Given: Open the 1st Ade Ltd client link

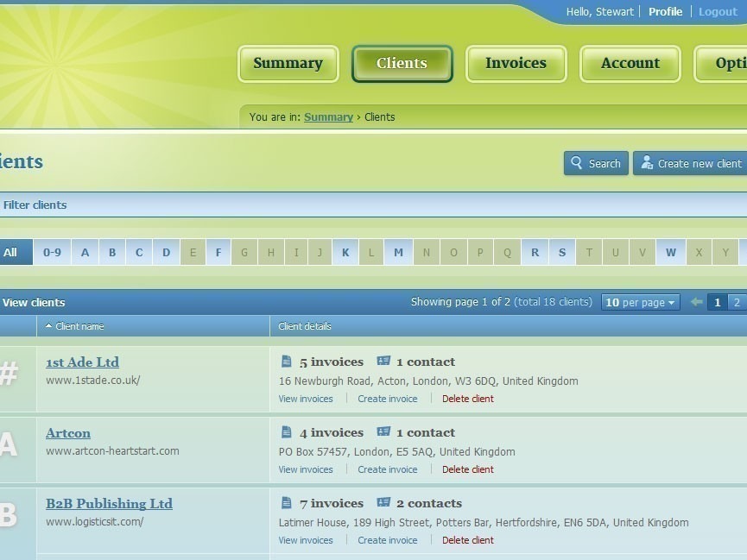Looking at the screenshot, I should 82,362.
